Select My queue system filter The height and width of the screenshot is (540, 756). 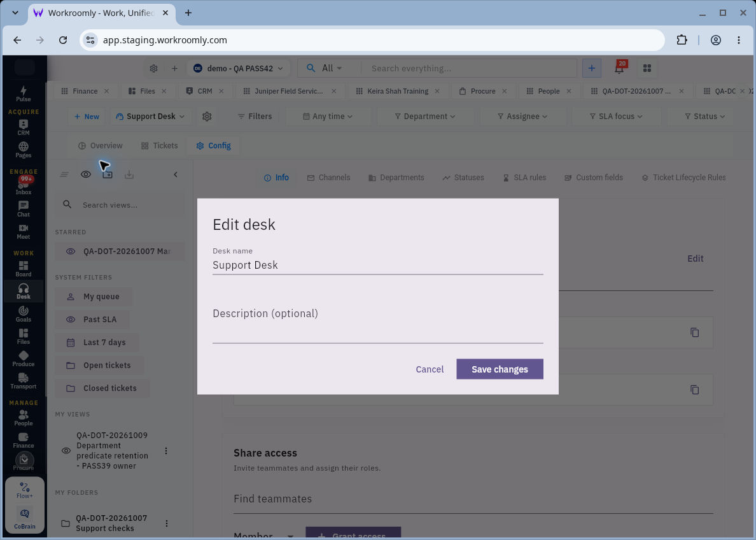point(94,297)
